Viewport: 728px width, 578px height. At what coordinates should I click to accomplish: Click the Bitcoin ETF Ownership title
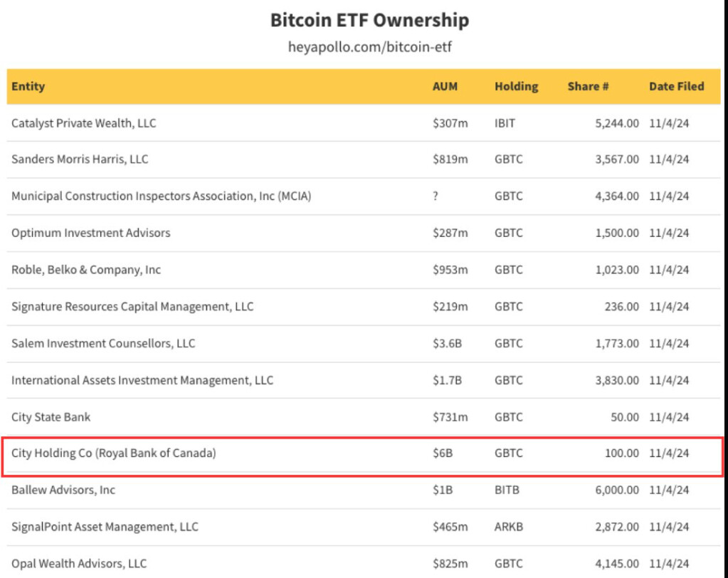click(x=369, y=20)
